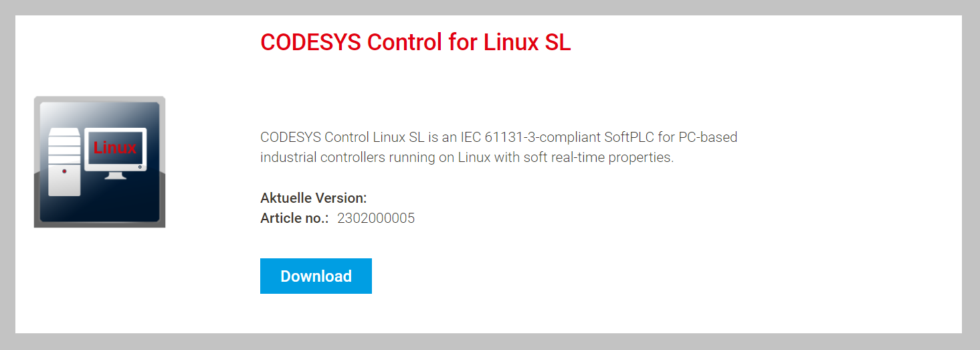The width and height of the screenshot is (980, 350).
Task: Click the Linux SL part of the heading
Action: coord(527,42)
